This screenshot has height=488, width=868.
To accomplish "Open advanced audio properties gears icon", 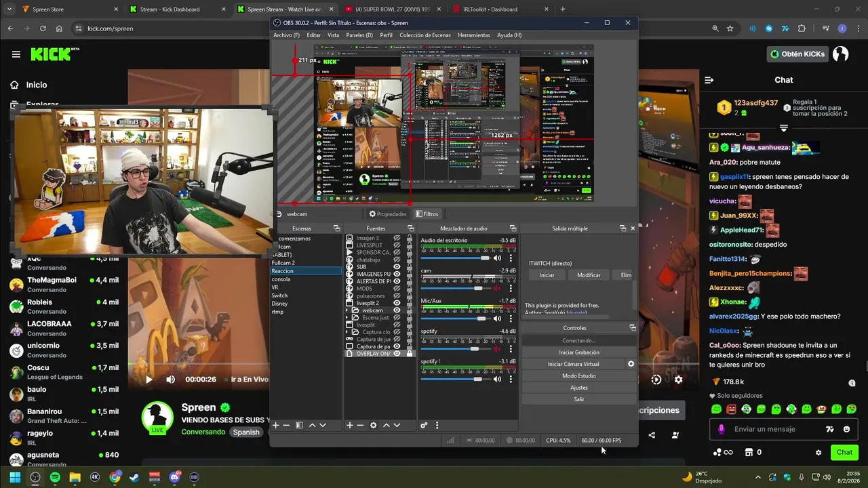I will click(x=424, y=425).
